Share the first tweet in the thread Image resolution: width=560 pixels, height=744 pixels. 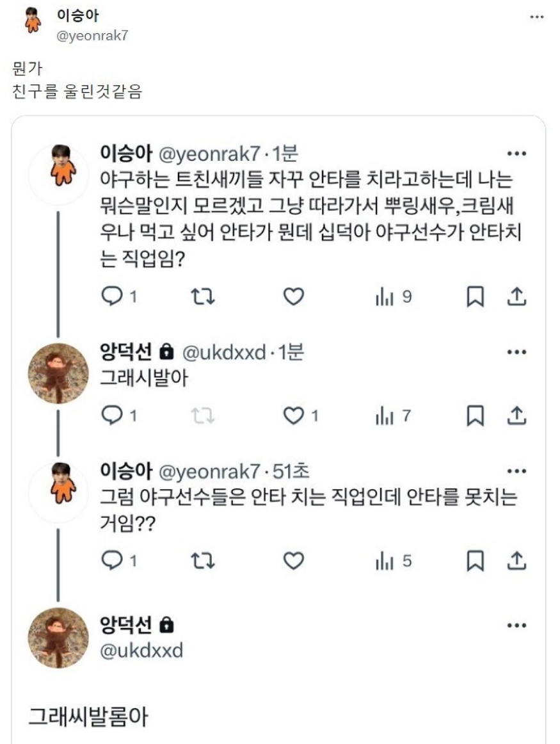click(516, 296)
